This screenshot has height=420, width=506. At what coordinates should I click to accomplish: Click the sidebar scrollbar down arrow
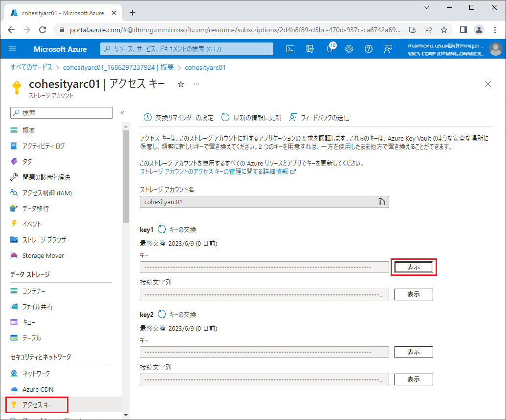[126, 415]
